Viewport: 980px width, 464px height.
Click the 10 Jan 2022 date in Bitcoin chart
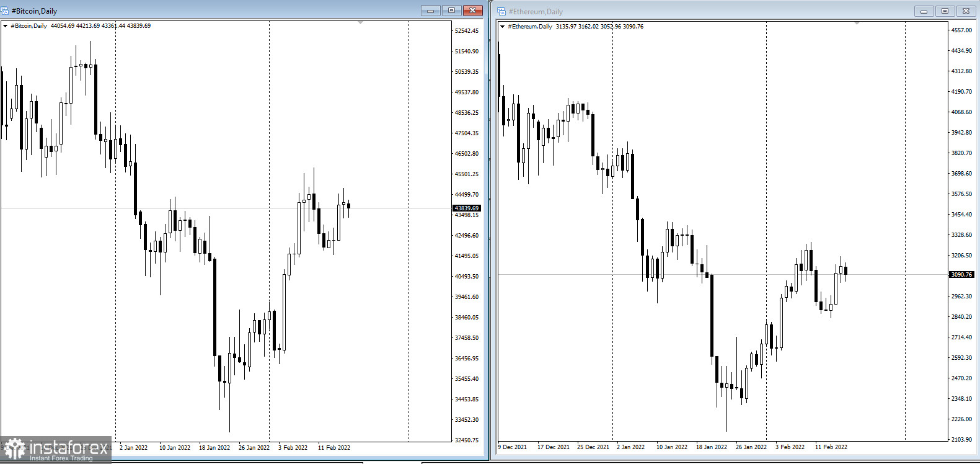(x=175, y=448)
